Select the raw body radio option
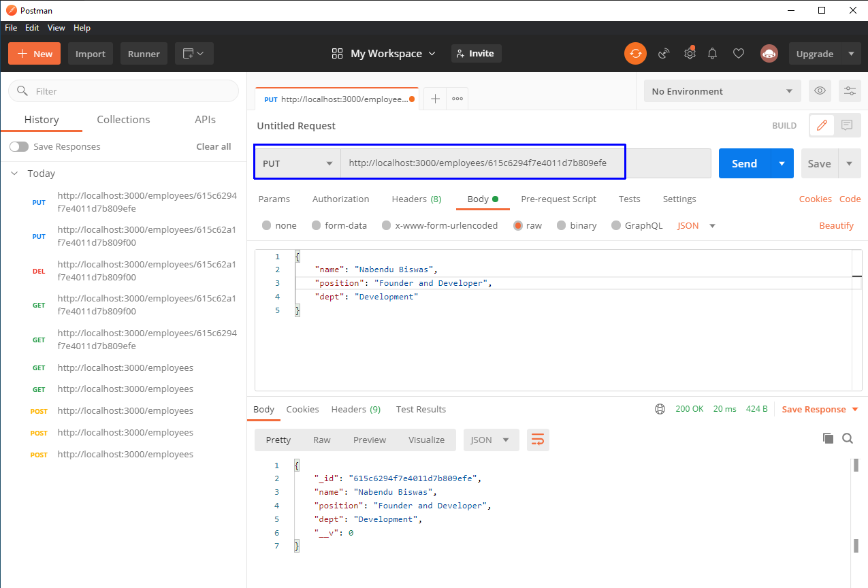The width and height of the screenshot is (868, 588). click(518, 225)
